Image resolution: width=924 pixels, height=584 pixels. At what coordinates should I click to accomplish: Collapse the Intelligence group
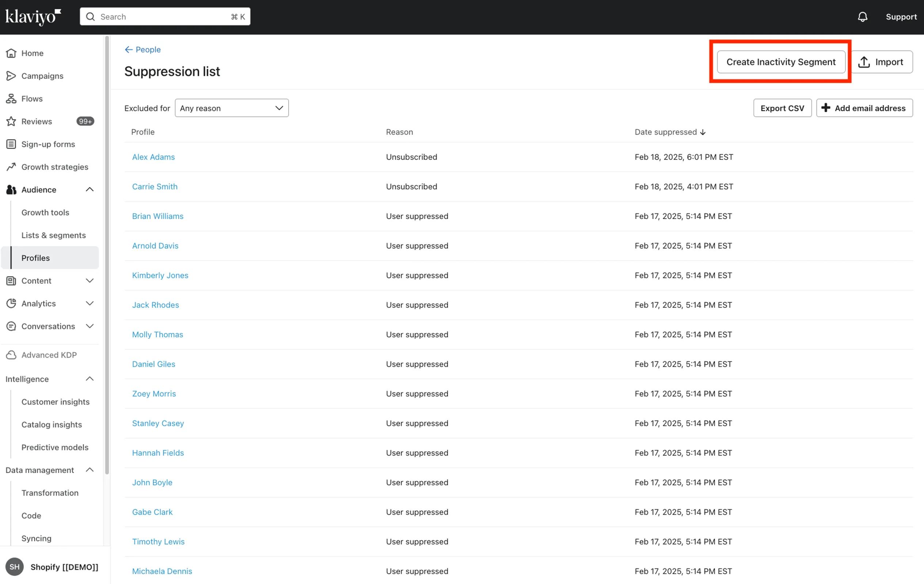coord(90,379)
